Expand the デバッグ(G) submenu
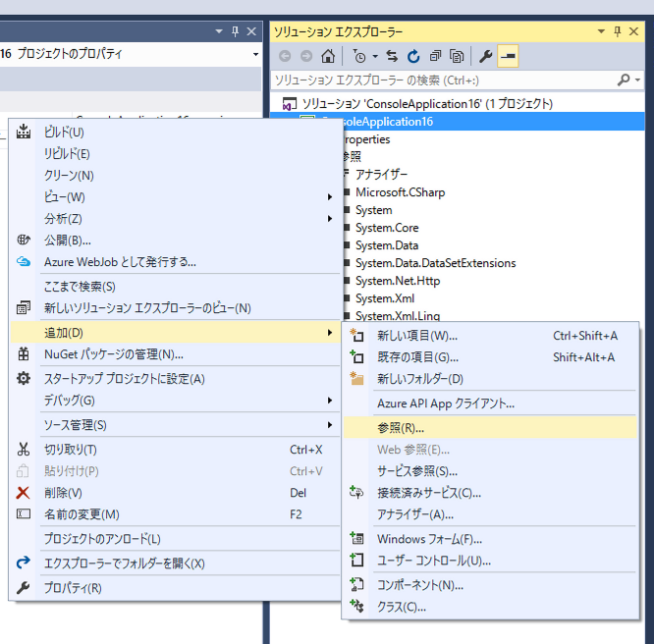Viewport: 654px width, 644px height. pyautogui.click(x=69, y=401)
